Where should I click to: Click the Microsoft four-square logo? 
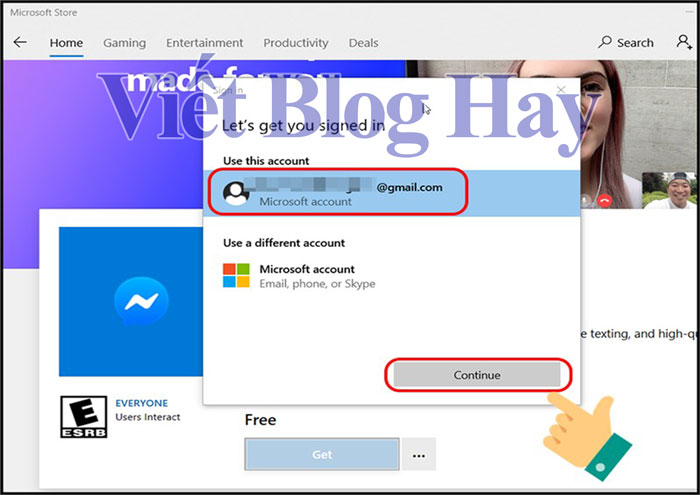[236, 275]
